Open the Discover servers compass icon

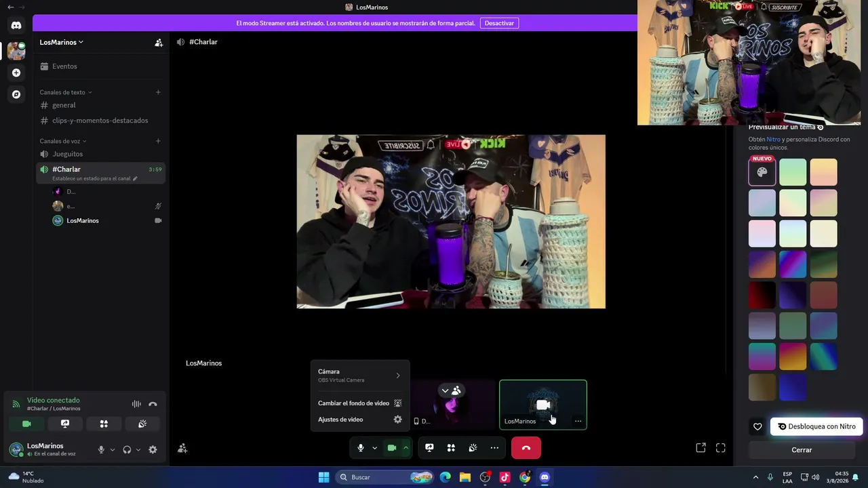coord(16,94)
